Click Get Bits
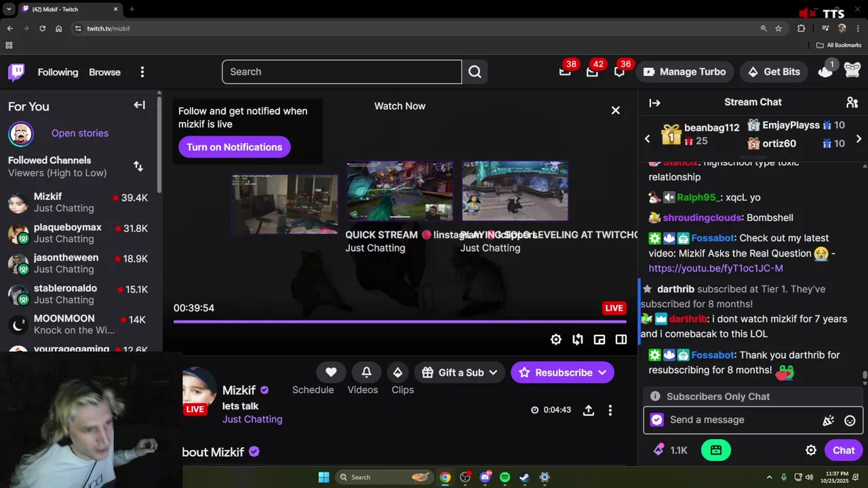This screenshot has width=868, height=488. tap(774, 72)
